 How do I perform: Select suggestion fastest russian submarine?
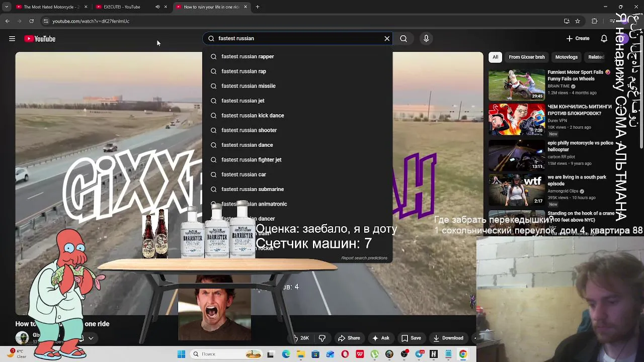coord(297,189)
